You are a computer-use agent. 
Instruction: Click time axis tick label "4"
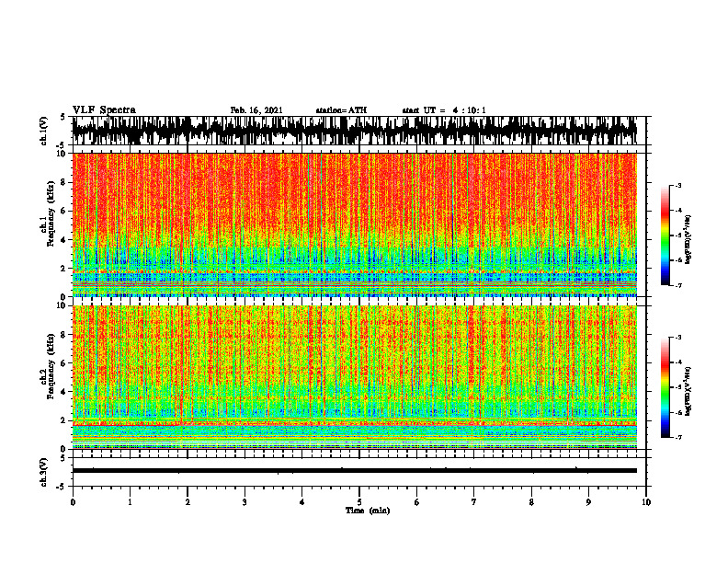click(302, 502)
